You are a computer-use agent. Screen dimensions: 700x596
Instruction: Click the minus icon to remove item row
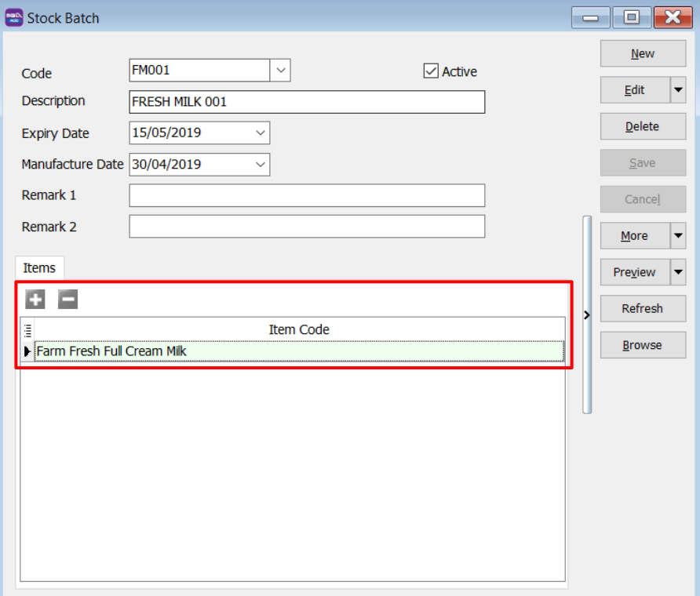tap(68, 299)
